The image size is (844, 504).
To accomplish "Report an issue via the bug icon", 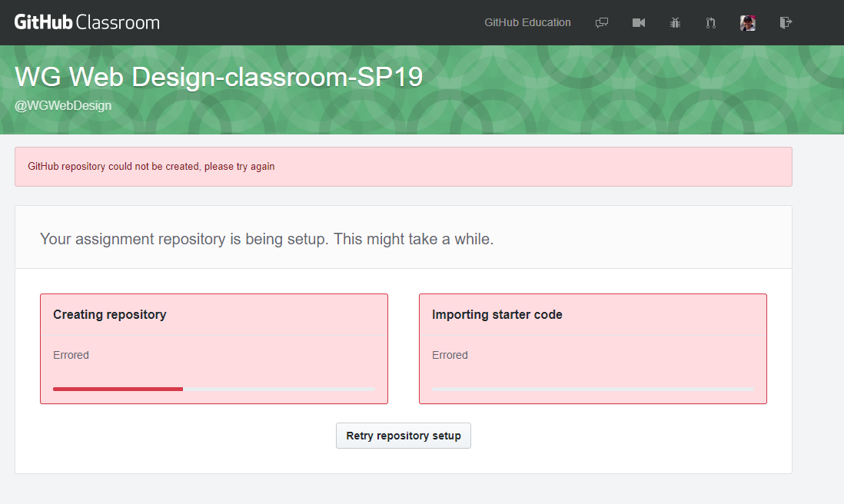I will point(675,22).
